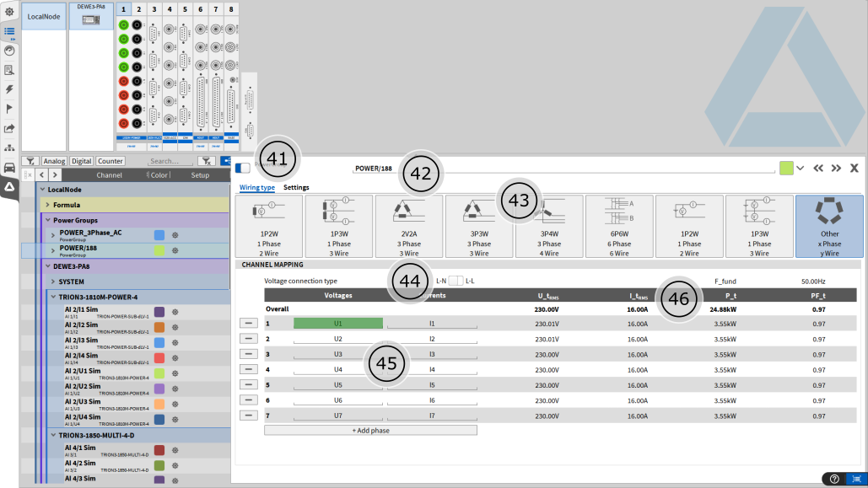868x488 pixels.
Task: Open setup gear for POWER/188
Action: click(175, 250)
